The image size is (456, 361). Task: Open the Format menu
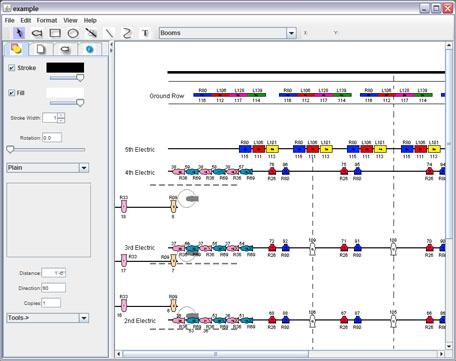click(47, 20)
